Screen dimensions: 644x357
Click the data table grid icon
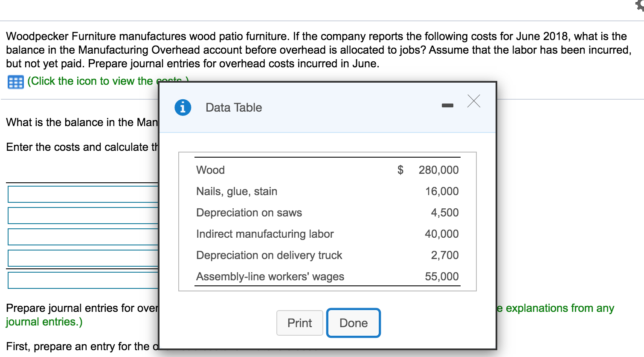(15, 82)
